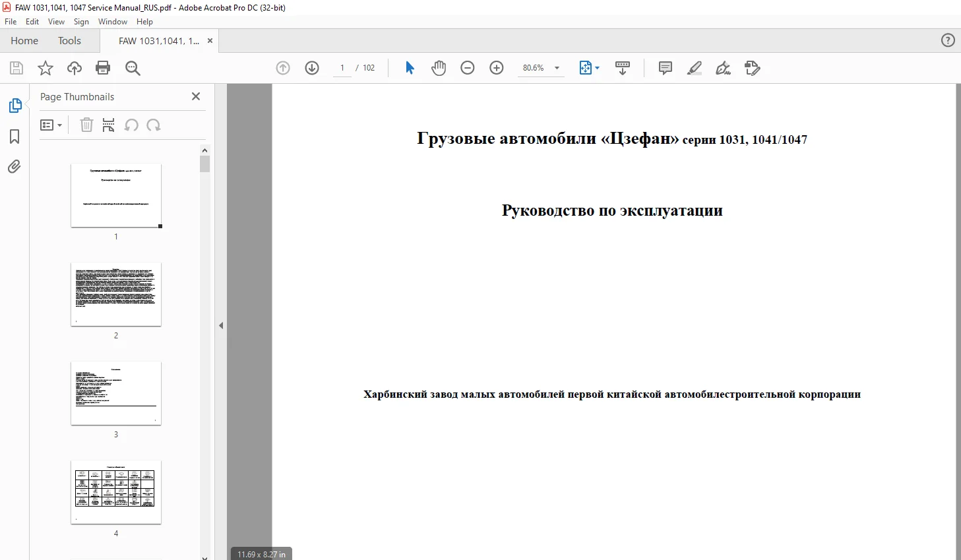
Task: Go to the previous page arrow
Action: [283, 68]
